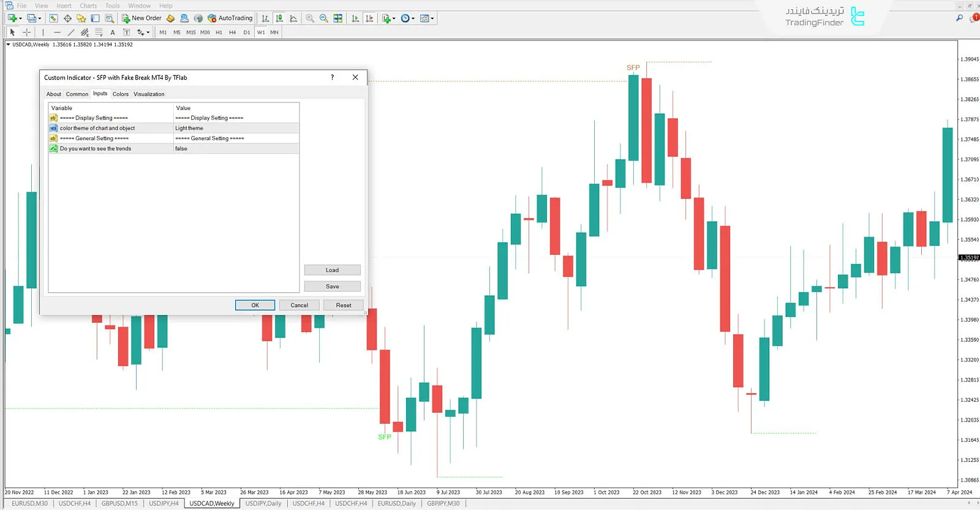980x511 pixels.
Task: Select the vertical line drawing tool
Action: tap(43, 32)
